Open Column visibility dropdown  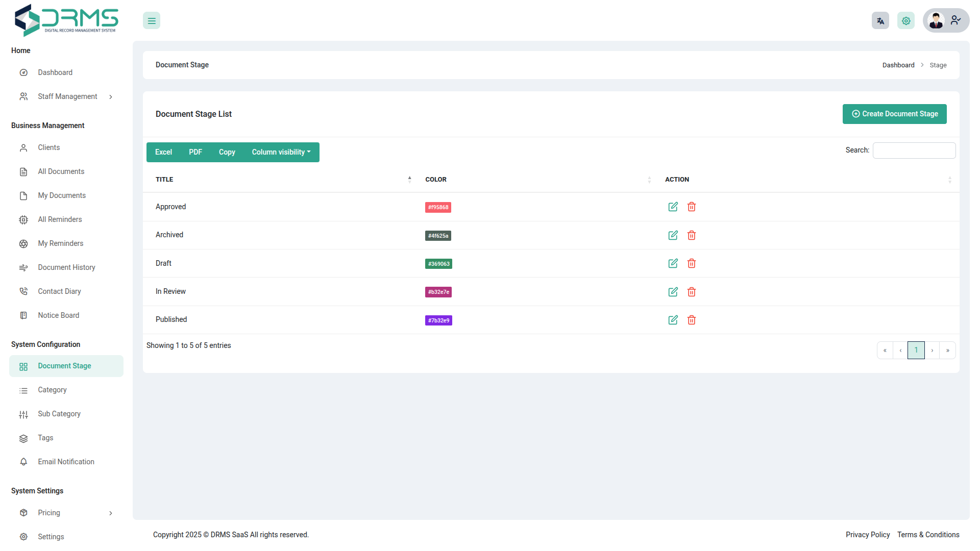pos(281,152)
